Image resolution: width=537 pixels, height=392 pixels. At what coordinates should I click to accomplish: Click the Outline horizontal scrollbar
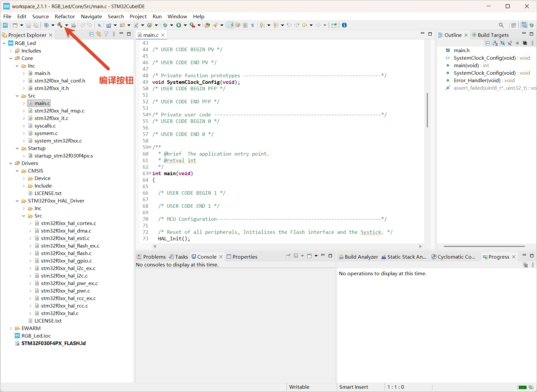(x=484, y=246)
